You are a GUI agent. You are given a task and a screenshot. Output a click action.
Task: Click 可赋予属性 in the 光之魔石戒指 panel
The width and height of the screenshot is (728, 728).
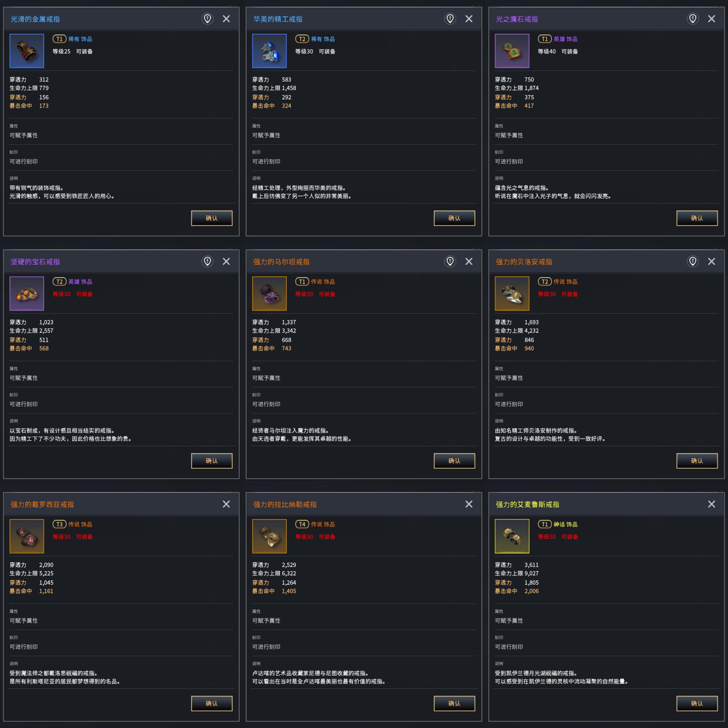(509, 135)
